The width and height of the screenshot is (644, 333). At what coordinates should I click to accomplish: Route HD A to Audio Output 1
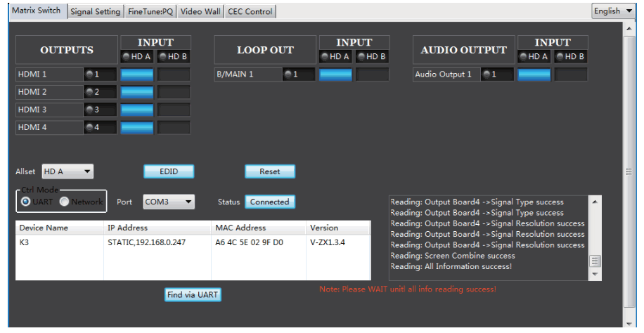[x=534, y=74]
